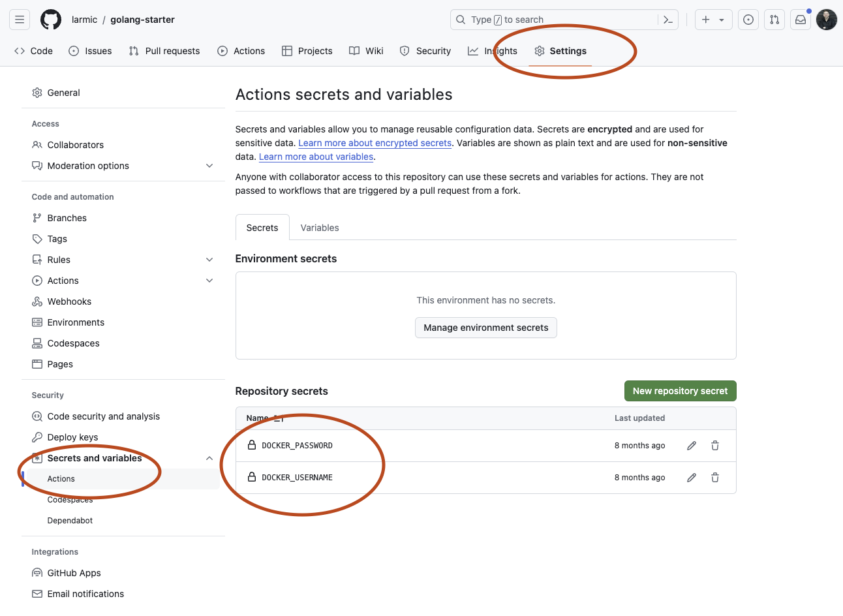Click the Tags label icon

click(37, 239)
